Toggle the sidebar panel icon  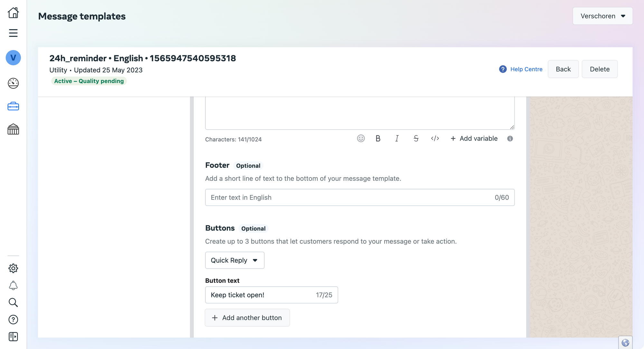tap(13, 336)
